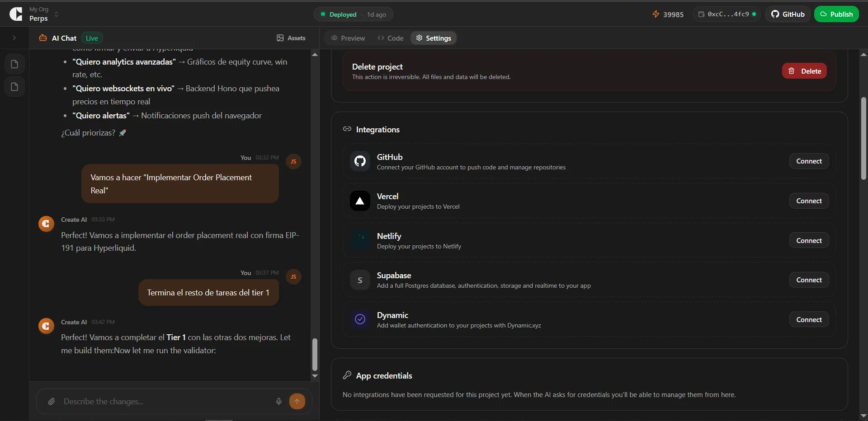Click the 'Termina el resto de tareas del tier 1' message
Screen dimensions: 868x421
coord(208,293)
